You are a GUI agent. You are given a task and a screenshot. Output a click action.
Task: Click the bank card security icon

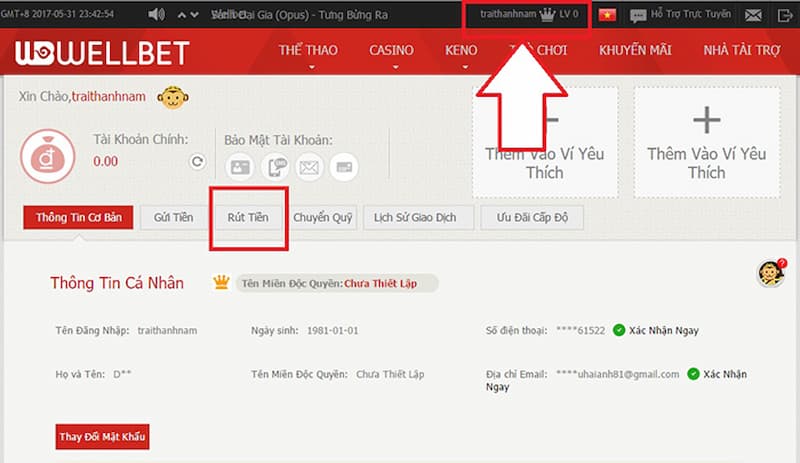click(343, 167)
